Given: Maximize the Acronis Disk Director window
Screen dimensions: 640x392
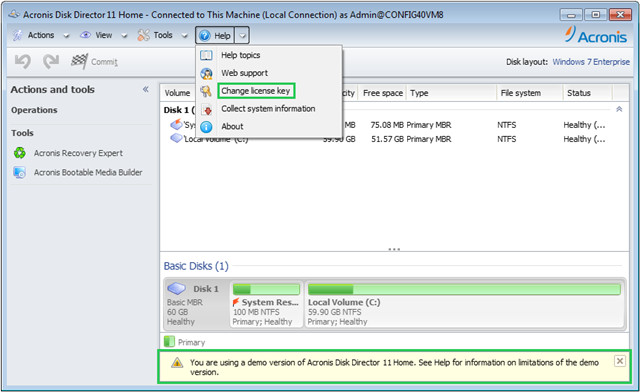Looking at the screenshot, I should (x=596, y=15).
